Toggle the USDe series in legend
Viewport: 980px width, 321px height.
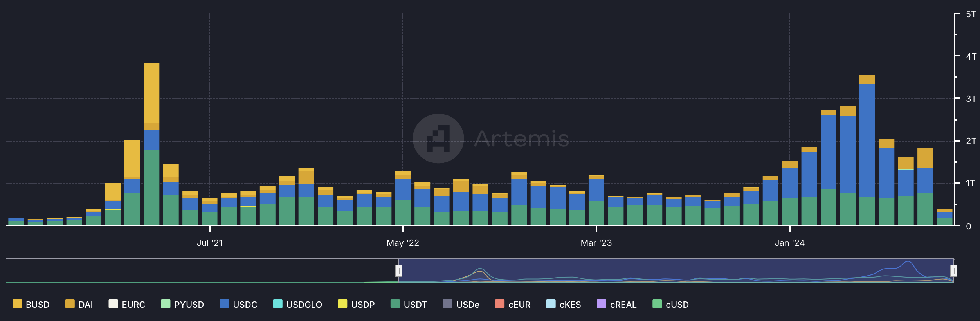click(x=461, y=304)
